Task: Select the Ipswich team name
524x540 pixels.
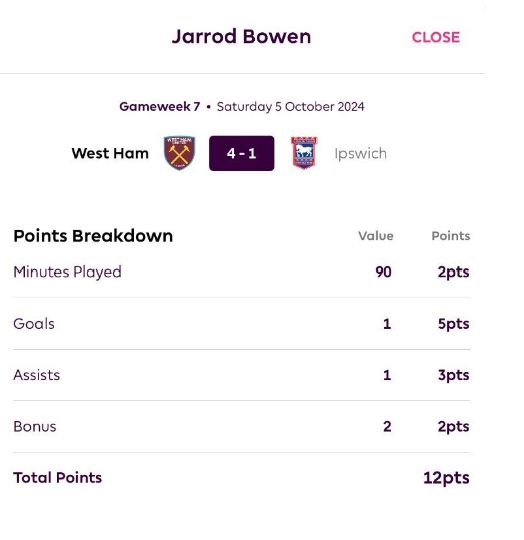Action: 360,154
